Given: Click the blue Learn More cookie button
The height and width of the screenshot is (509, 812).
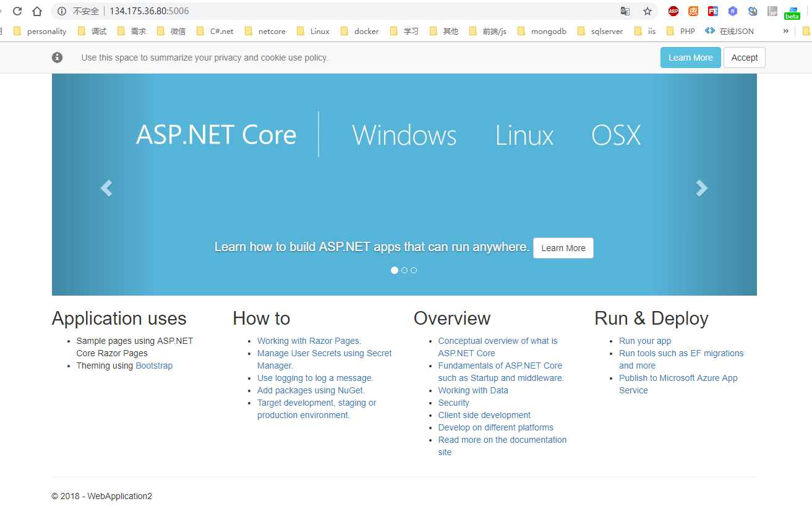Looking at the screenshot, I should tap(691, 58).
